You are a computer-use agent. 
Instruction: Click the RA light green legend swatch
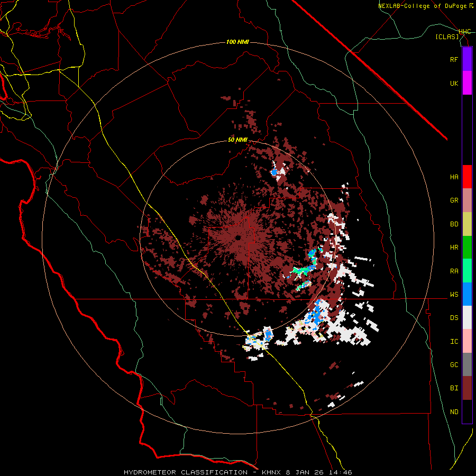[x=467, y=271]
